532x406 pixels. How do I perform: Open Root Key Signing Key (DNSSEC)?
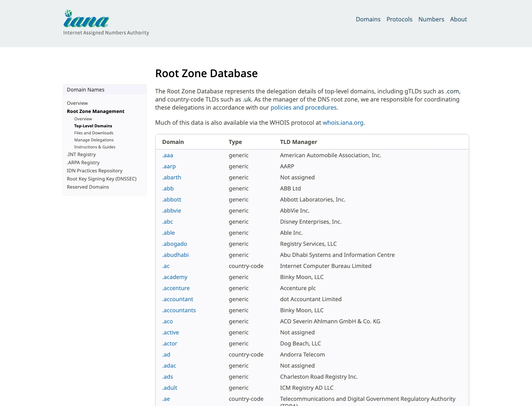[102, 179]
